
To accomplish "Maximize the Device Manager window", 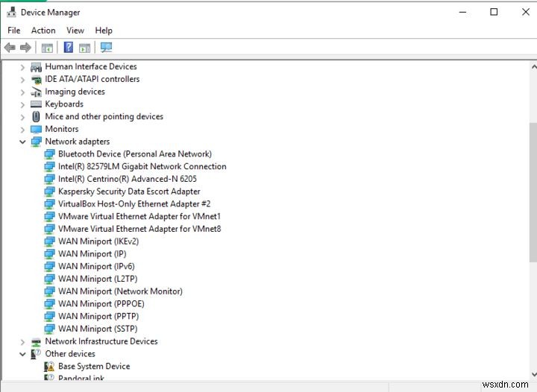I will [494, 12].
